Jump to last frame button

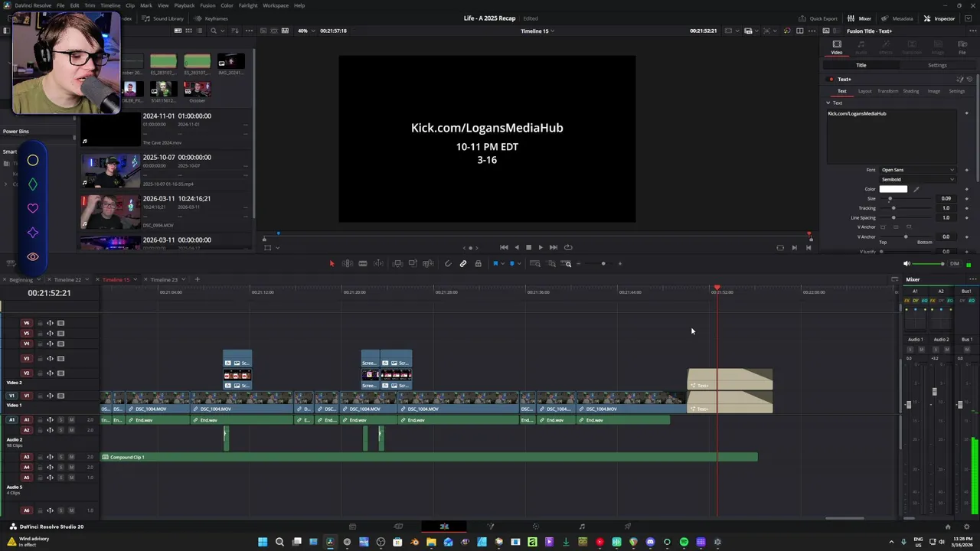(x=553, y=247)
